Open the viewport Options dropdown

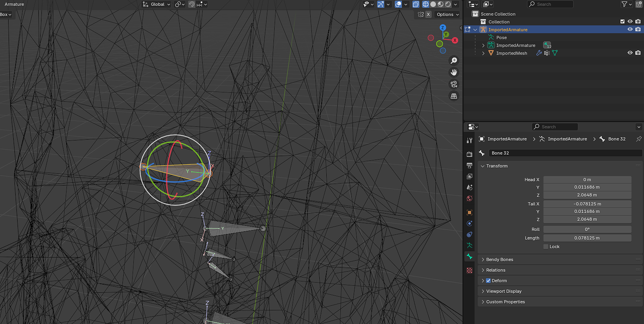[448, 14]
